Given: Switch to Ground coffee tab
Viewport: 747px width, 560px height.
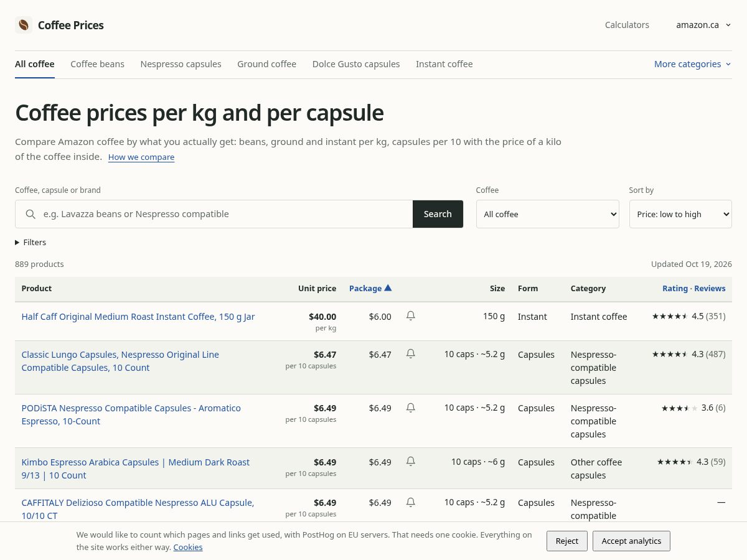Looking at the screenshot, I should (266, 64).
